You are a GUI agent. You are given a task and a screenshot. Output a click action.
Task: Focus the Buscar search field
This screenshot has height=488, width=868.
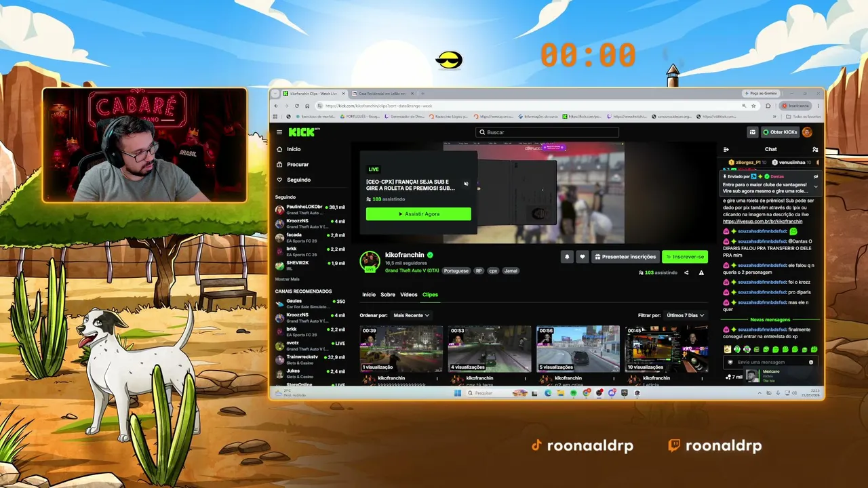coord(547,132)
